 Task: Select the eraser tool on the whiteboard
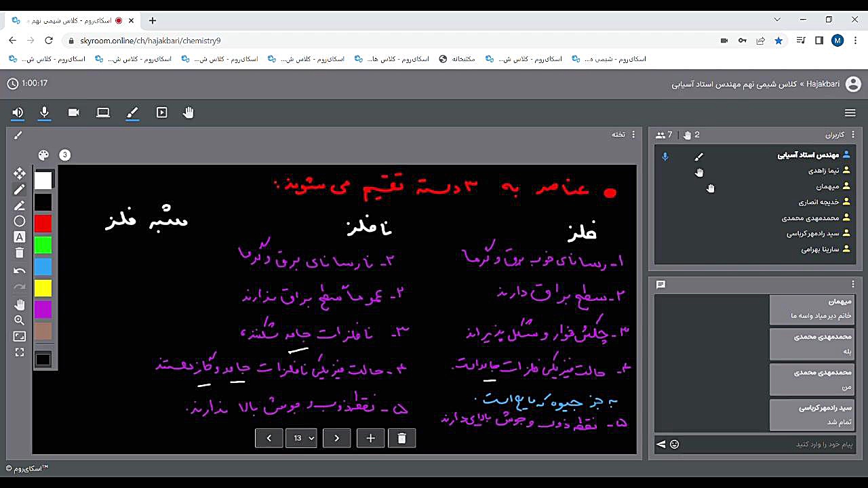20,205
